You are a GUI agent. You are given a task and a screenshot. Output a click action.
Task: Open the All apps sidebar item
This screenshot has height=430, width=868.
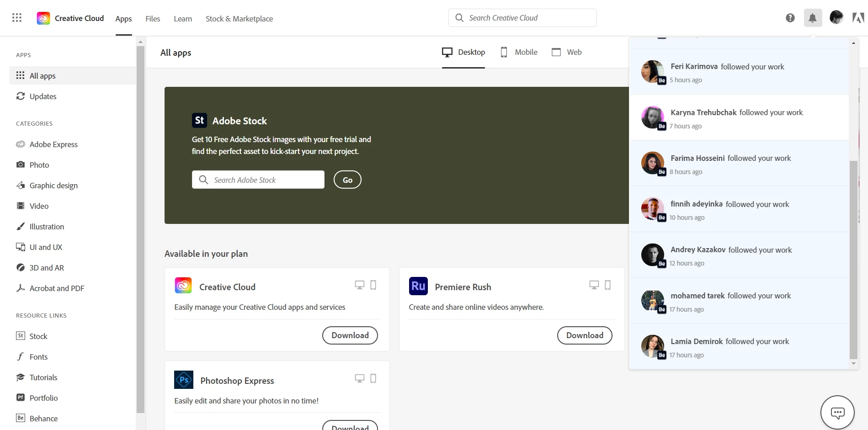[x=73, y=75]
